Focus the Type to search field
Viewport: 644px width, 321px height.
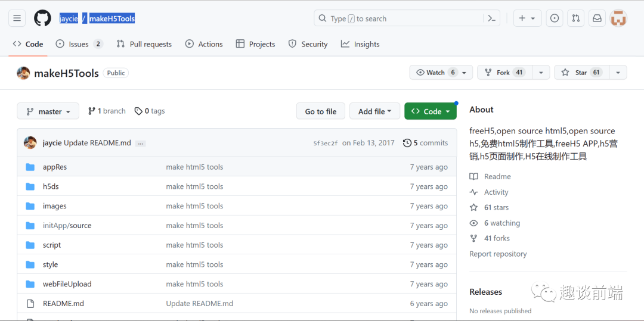pyautogui.click(x=398, y=18)
